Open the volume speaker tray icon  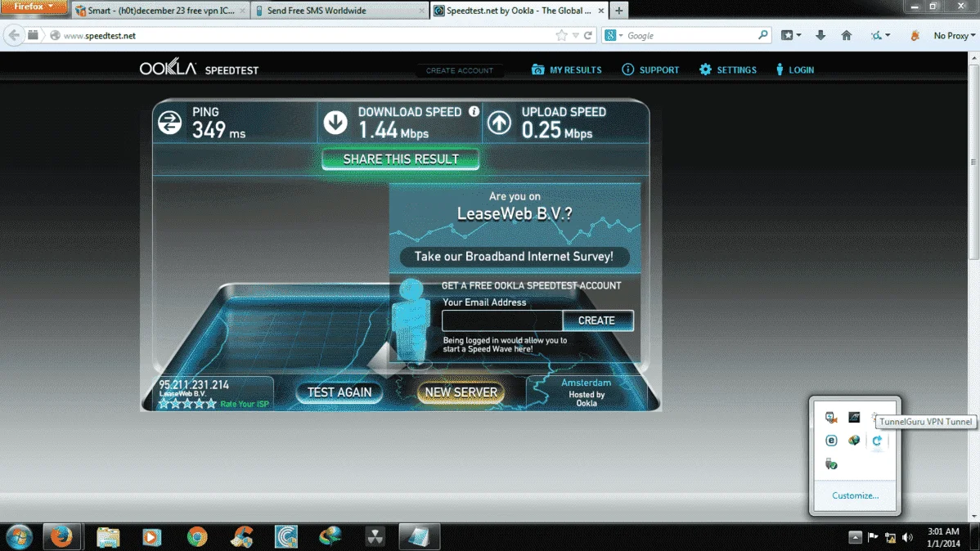pyautogui.click(x=907, y=537)
